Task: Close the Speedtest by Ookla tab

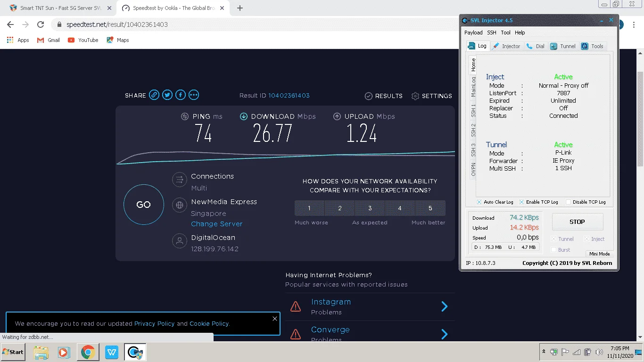Action: pos(223,8)
